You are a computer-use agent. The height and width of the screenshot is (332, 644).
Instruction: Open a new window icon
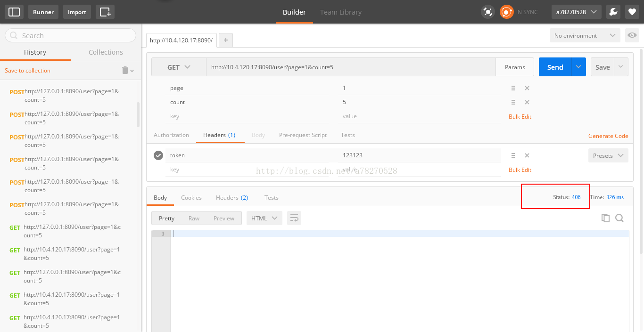[x=105, y=12]
